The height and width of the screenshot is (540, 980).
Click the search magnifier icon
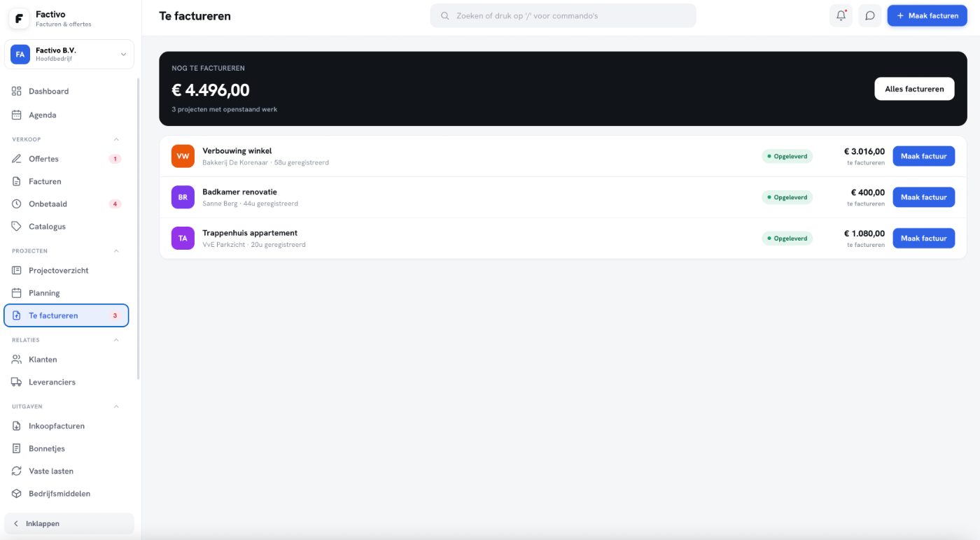click(x=444, y=15)
